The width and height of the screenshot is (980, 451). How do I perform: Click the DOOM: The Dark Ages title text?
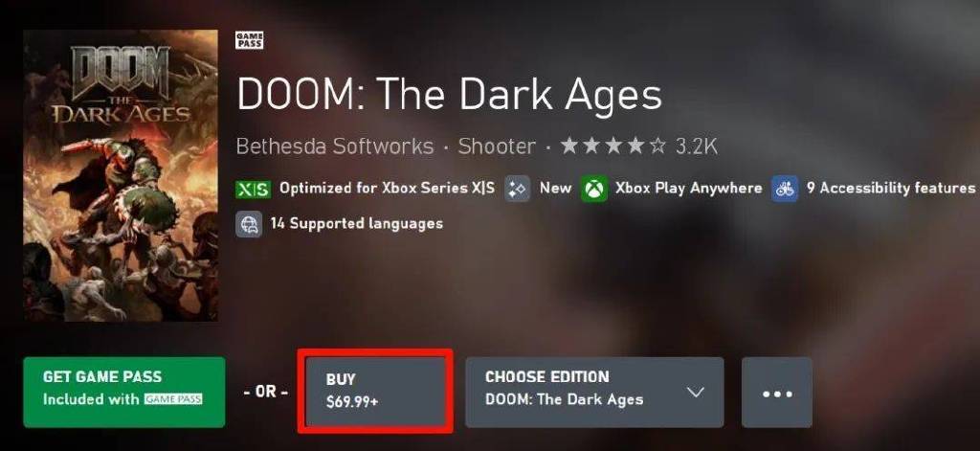[x=449, y=95]
